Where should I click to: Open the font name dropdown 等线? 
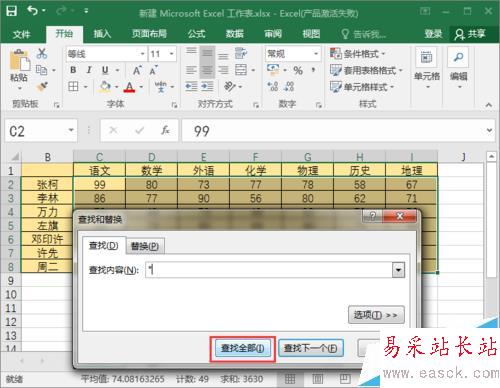(142, 54)
